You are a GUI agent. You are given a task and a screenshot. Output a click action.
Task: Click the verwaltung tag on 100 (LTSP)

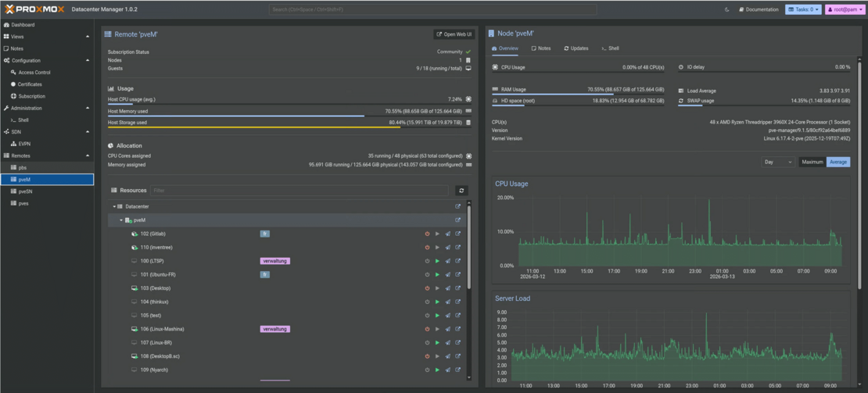tap(275, 261)
